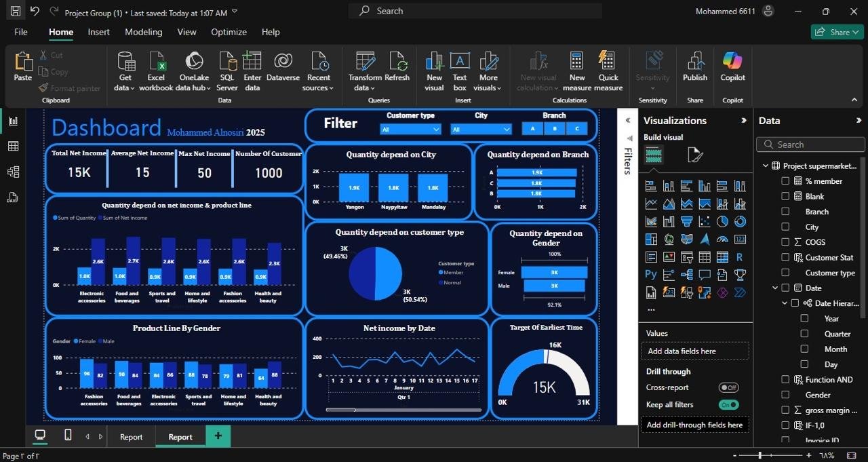Turn off Keep all filters toggle

click(x=728, y=404)
